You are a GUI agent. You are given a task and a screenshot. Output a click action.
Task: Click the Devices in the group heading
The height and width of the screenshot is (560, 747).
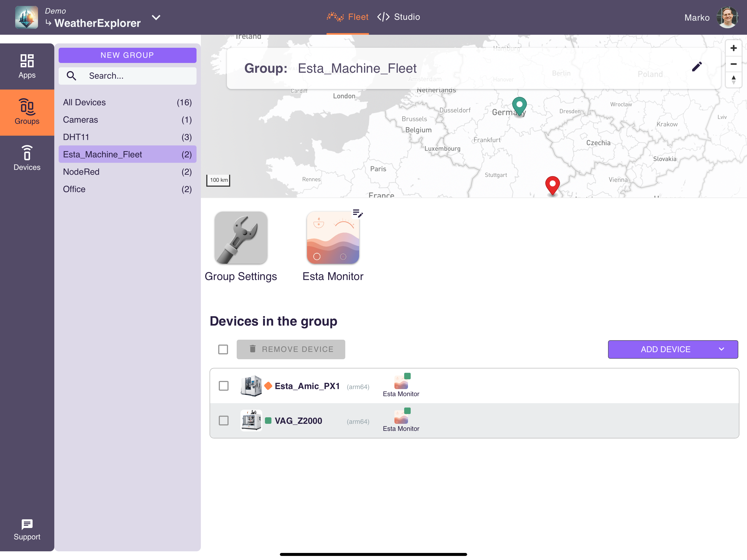click(x=274, y=321)
